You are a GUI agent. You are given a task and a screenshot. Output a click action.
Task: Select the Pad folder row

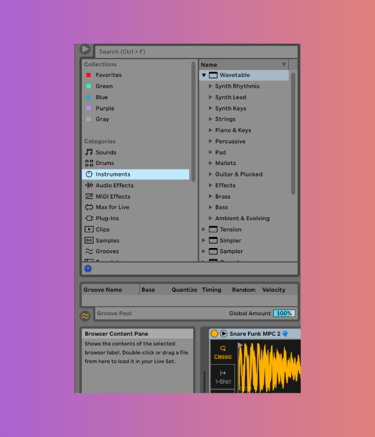(x=245, y=152)
